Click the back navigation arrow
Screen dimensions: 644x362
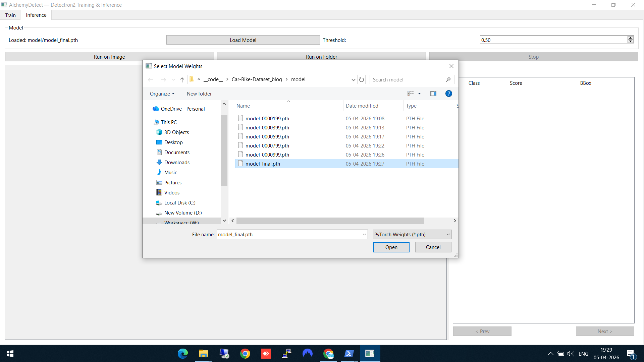(x=151, y=79)
